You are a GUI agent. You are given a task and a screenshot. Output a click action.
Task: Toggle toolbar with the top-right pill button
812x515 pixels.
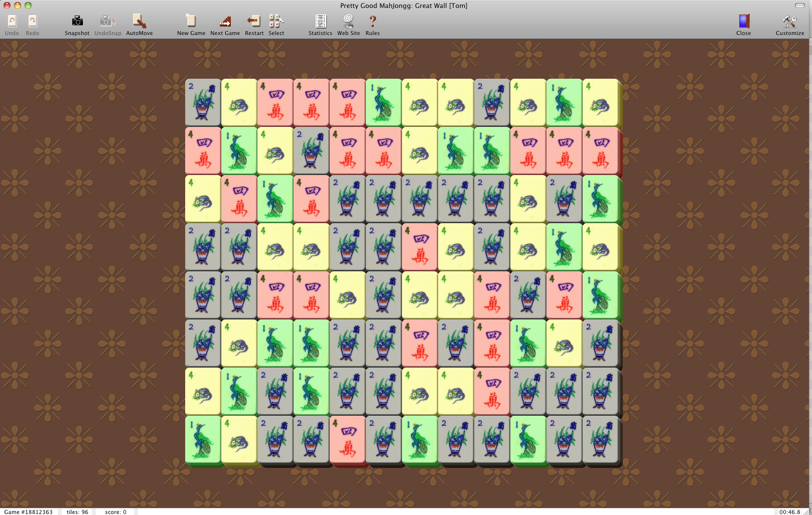[800, 6]
